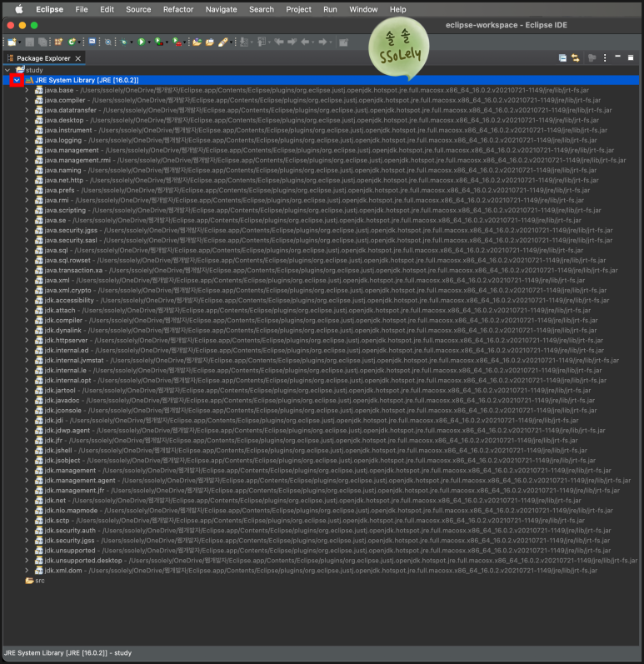Click the Next Edit Location arrow icon
This screenshot has width=644, height=664.
coord(292,42)
